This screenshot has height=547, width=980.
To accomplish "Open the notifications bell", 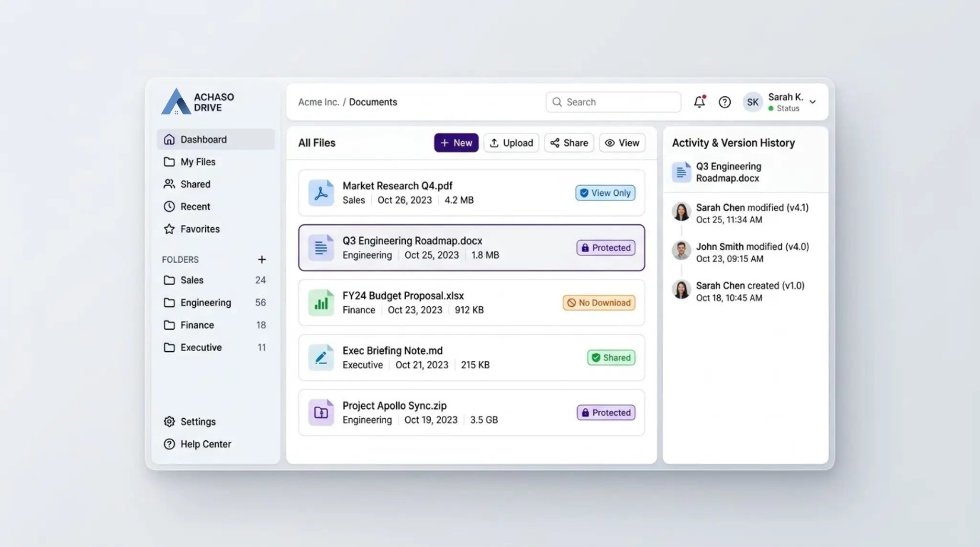I will tap(700, 101).
